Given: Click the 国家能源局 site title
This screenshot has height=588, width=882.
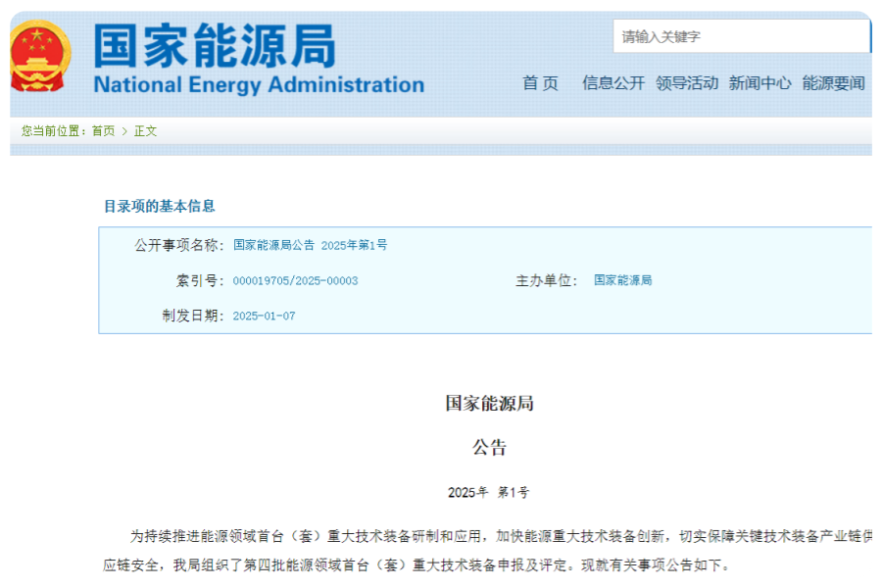Looking at the screenshot, I should pos(215,46).
